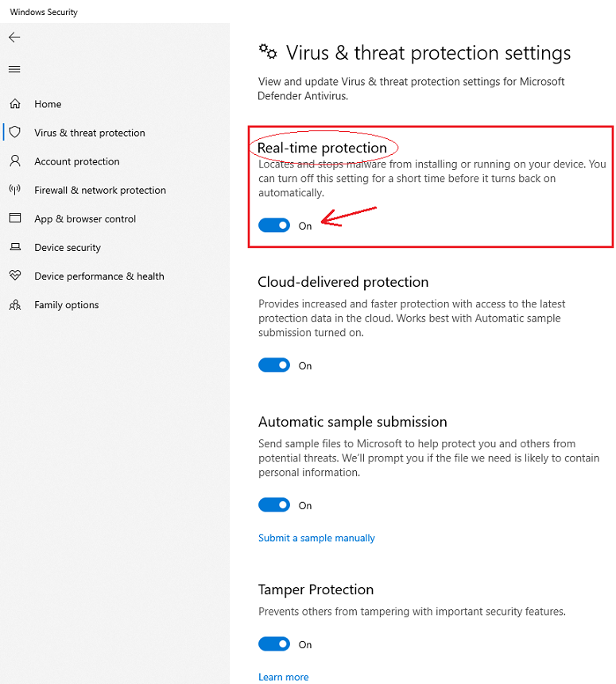Open the hamburger navigation menu
616x684 pixels.
coord(14,69)
